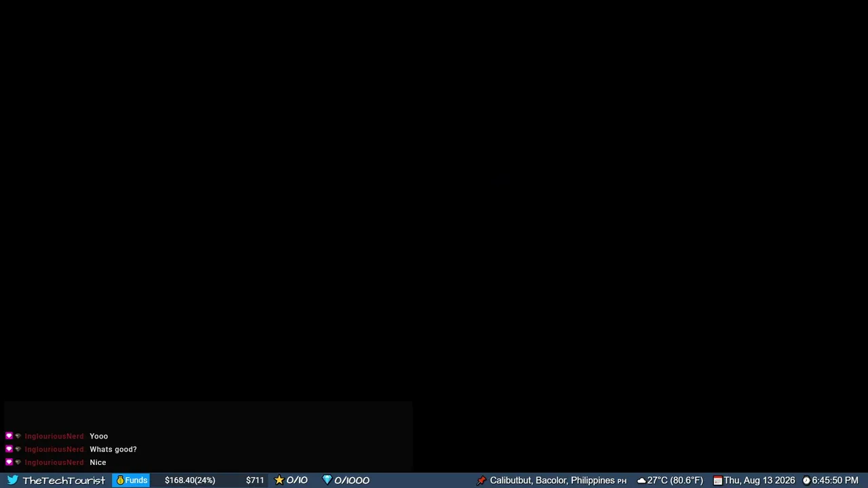Click the 27°C (80.6°F) temperature reading

click(x=675, y=481)
